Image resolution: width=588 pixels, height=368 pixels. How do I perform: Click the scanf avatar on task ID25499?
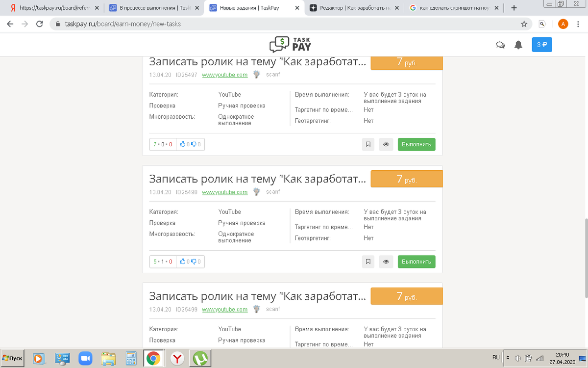click(x=256, y=309)
